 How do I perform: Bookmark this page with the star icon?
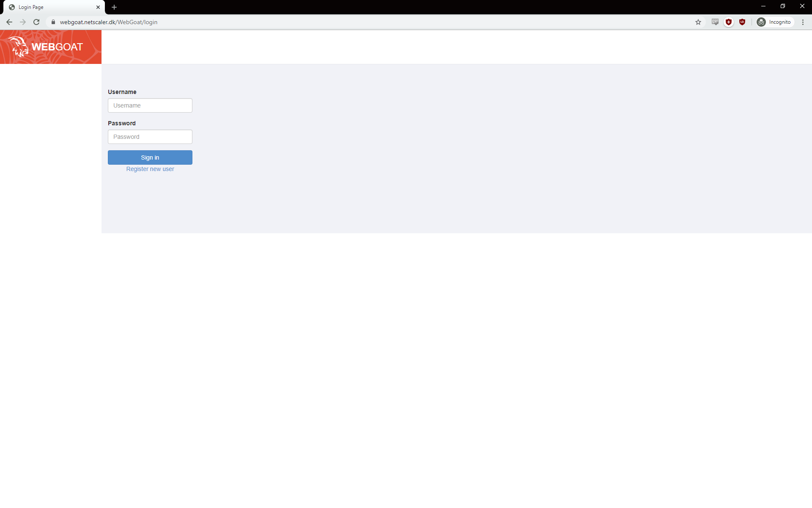pos(698,22)
